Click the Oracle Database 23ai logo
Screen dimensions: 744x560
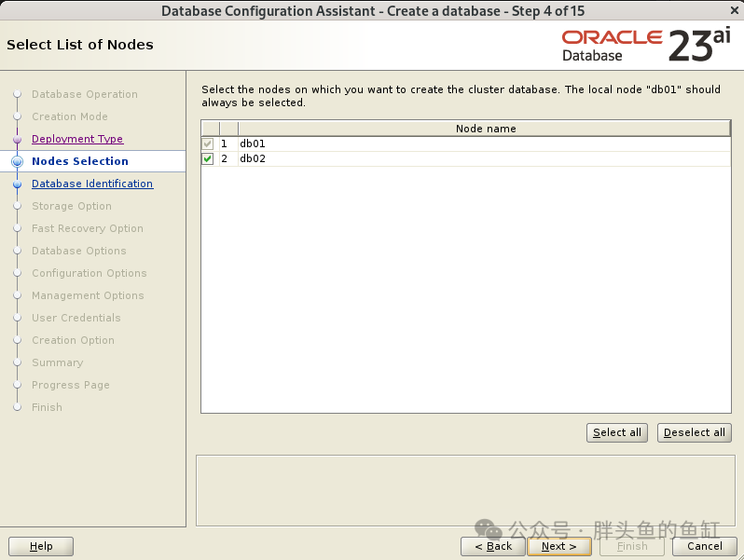click(x=646, y=45)
